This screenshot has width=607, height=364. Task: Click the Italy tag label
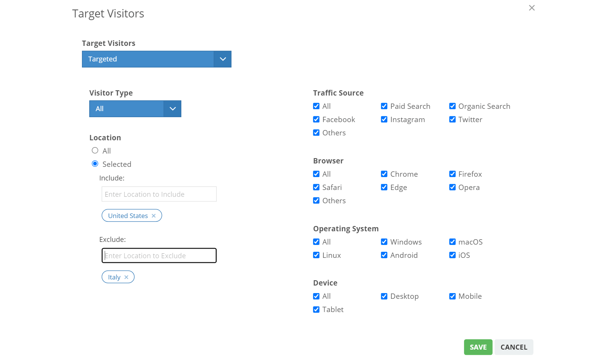coord(114,277)
